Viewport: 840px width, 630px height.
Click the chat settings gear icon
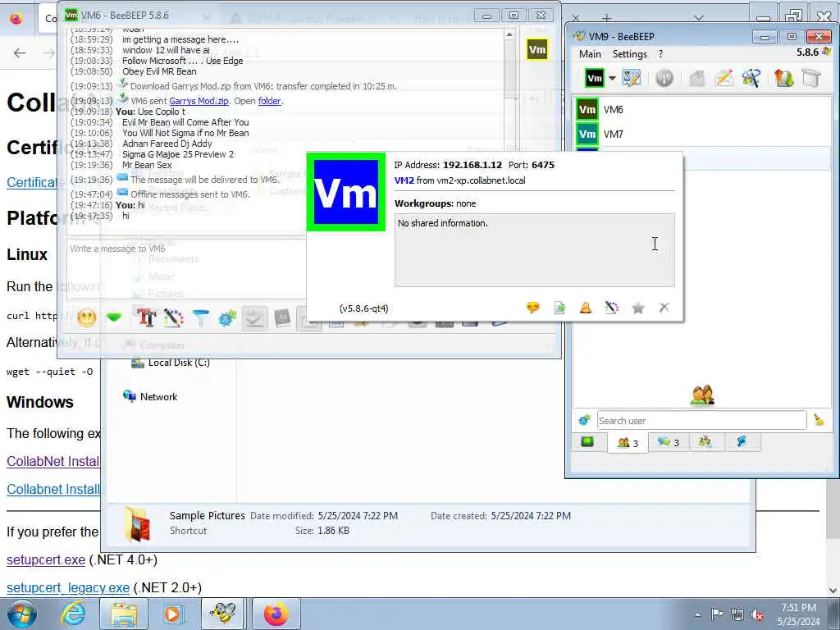coord(228,318)
